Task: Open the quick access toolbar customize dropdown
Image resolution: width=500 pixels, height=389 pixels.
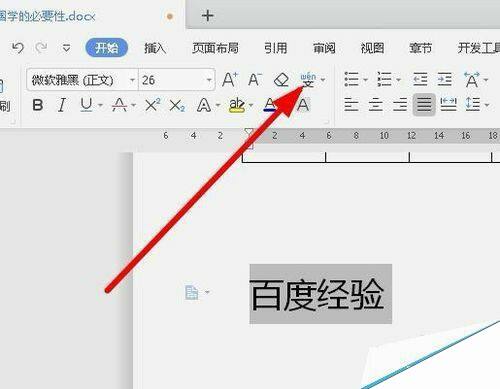Action: (66, 48)
